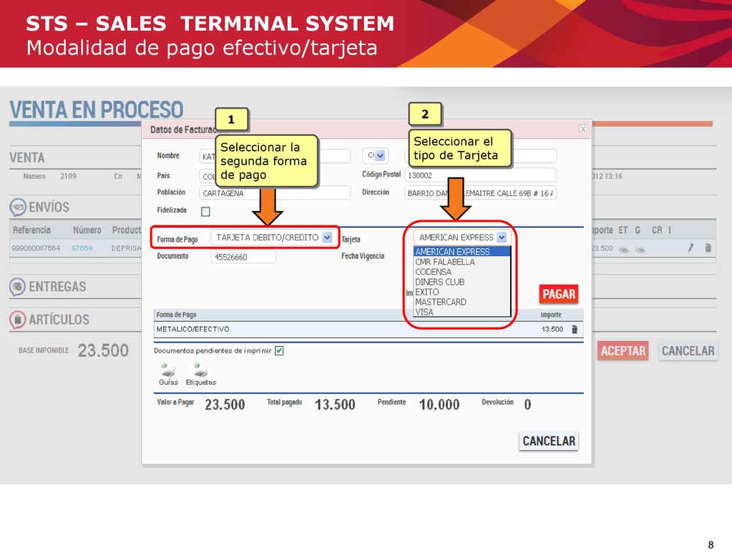
Task: Click the Documento input field
Action: tap(243, 257)
